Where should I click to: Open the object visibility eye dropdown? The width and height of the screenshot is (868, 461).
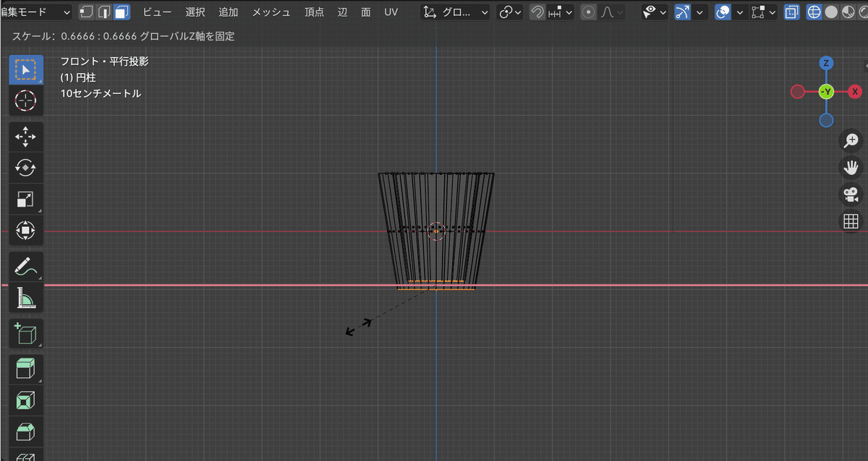click(655, 12)
